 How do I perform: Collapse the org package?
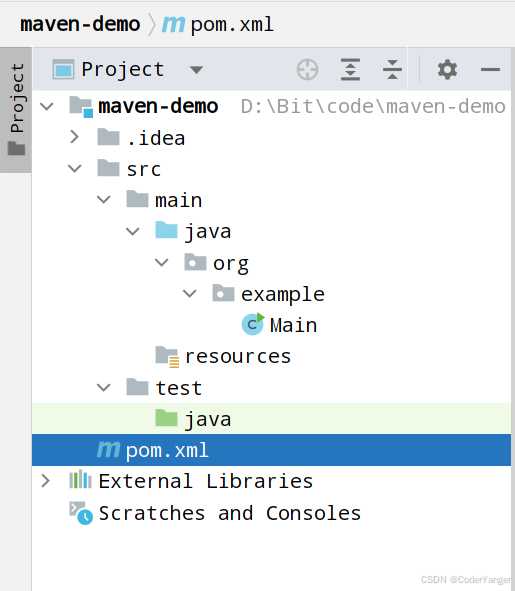(x=162, y=262)
